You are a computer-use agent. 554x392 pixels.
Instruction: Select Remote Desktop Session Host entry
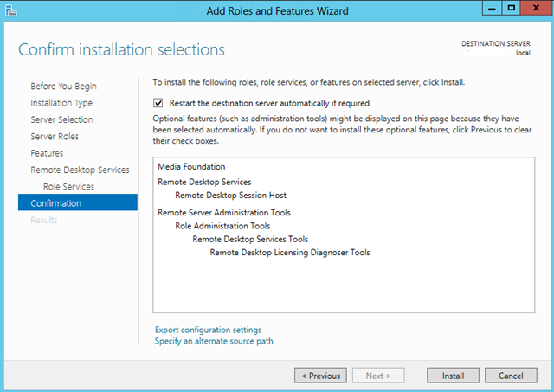230,196
